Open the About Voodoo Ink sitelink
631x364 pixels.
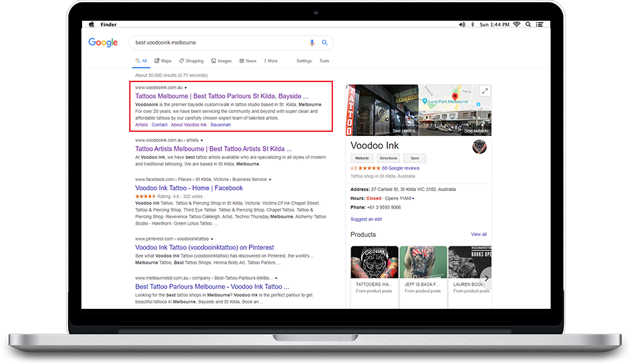[189, 125]
